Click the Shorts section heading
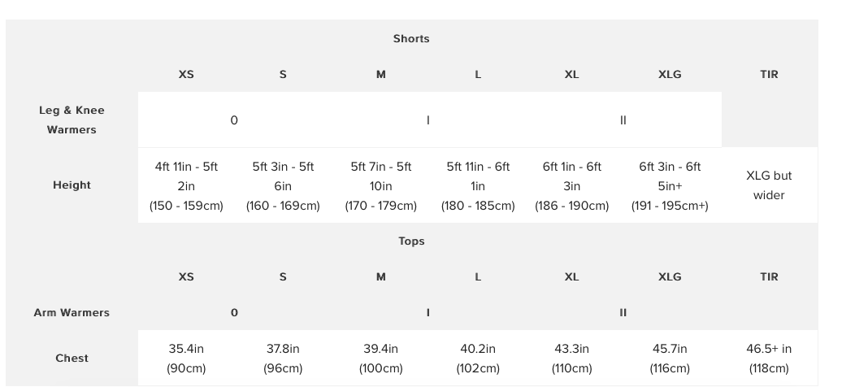The image size is (868, 387). click(411, 39)
